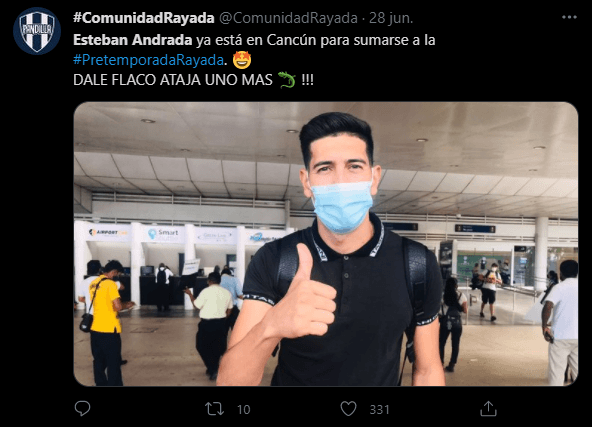Viewport: 592px width, 427px height.
Task: Click the retweet count showing 10
Action: (244, 410)
